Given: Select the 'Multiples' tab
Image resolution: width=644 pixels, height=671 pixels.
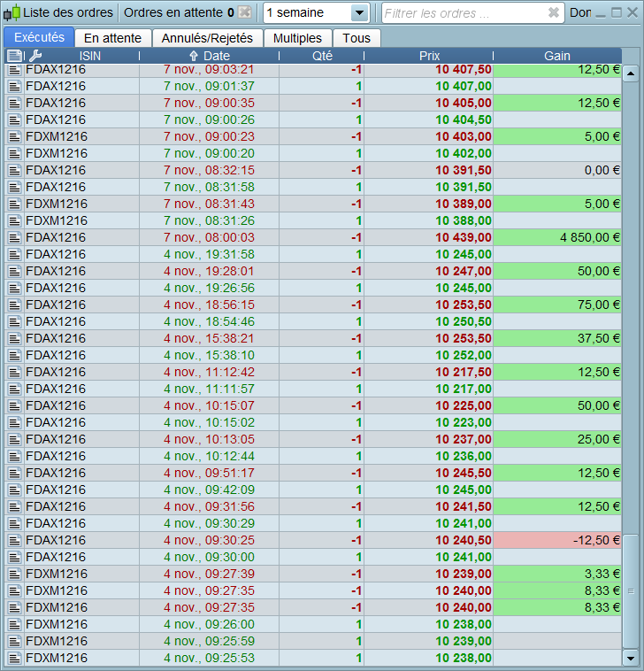Looking at the screenshot, I should pyautogui.click(x=297, y=38).
